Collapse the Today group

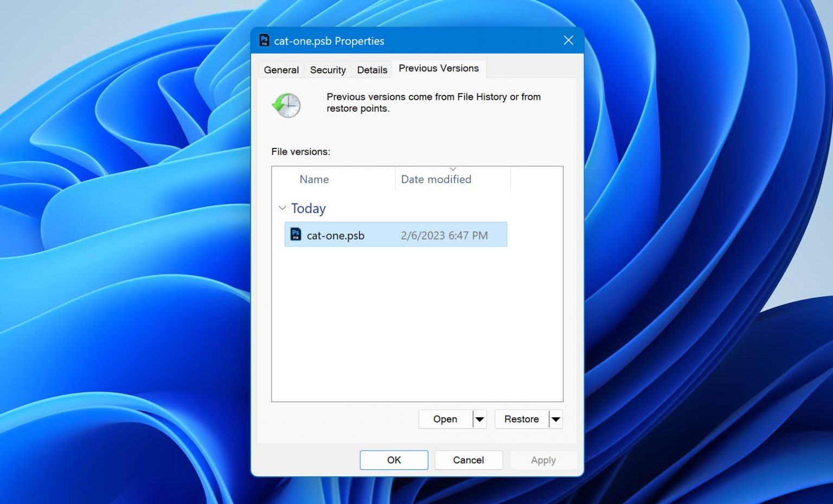(x=282, y=208)
